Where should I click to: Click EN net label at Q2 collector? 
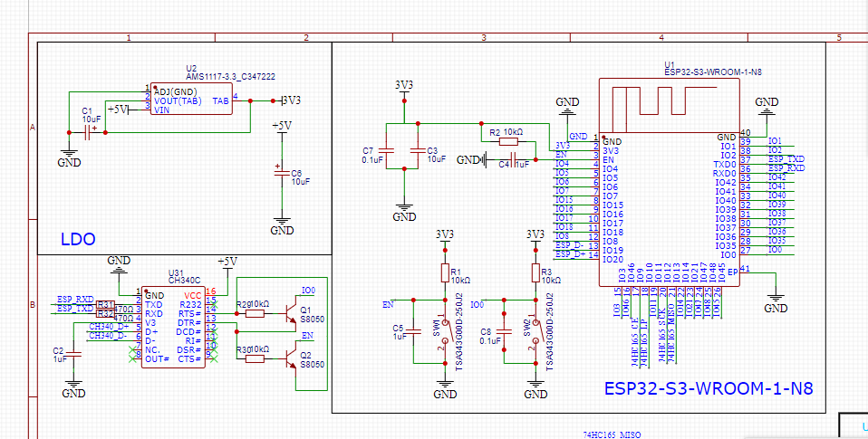click(x=307, y=335)
